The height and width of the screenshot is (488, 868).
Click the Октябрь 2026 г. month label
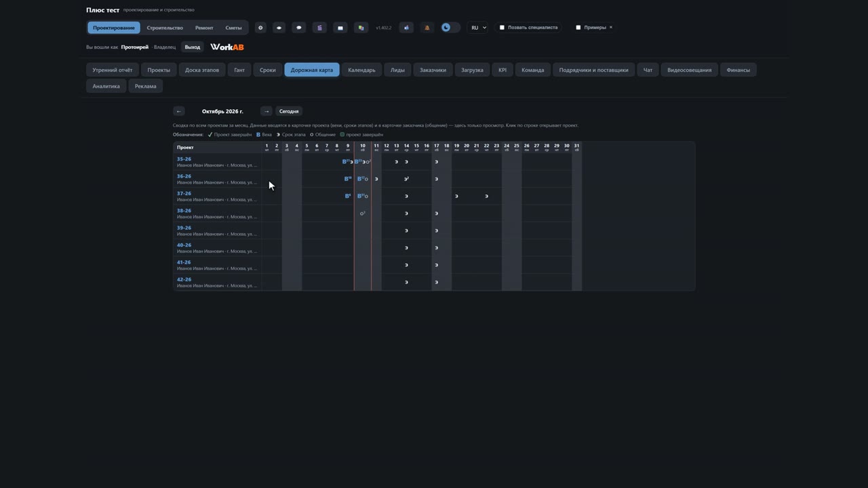222,111
